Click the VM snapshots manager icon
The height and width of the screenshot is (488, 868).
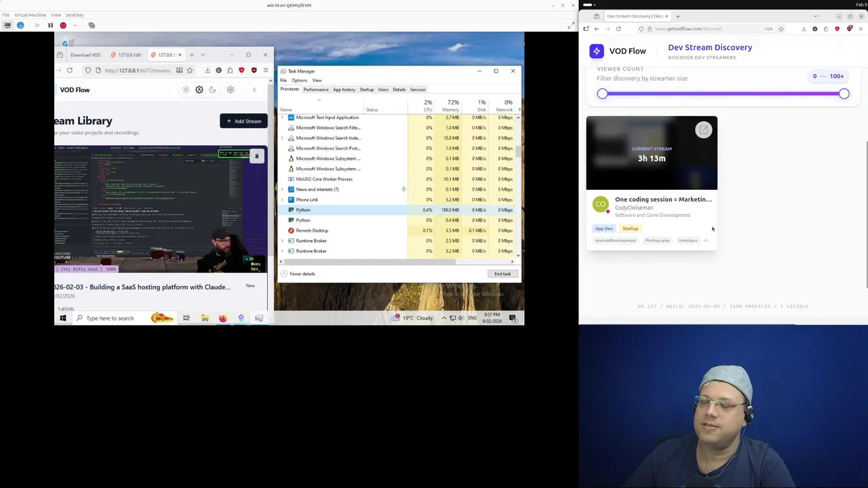click(92, 25)
